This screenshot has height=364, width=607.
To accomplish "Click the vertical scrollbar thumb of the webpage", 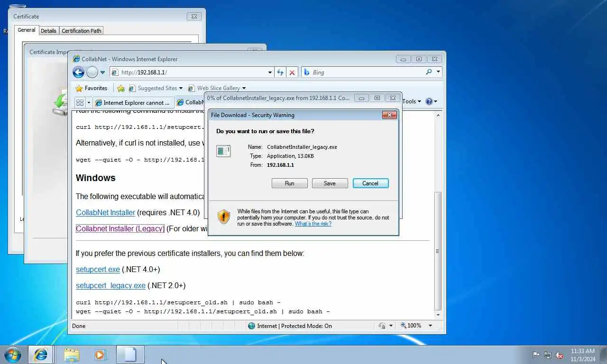I will (x=438, y=251).
